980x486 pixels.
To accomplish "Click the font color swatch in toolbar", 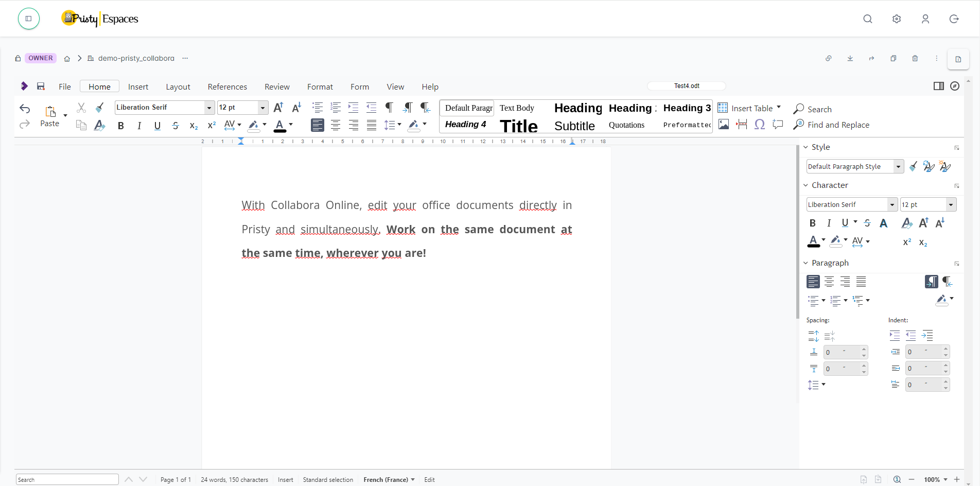I will pyautogui.click(x=279, y=126).
